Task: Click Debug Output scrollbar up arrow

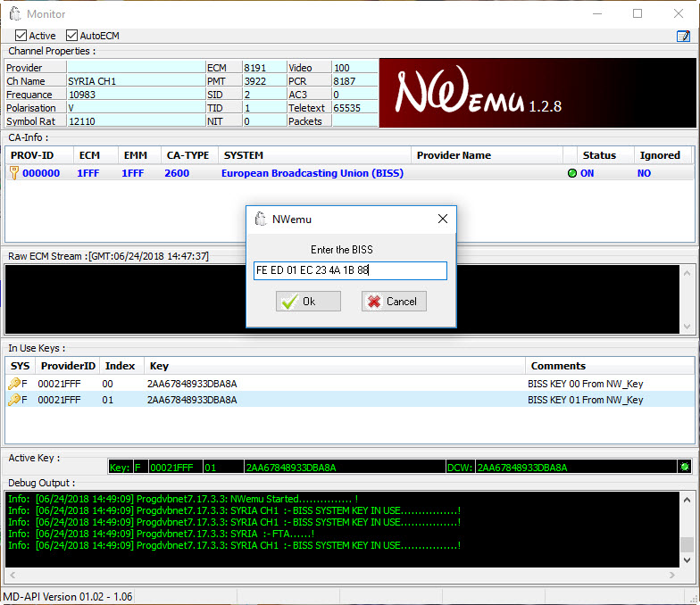Action: coord(687,500)
